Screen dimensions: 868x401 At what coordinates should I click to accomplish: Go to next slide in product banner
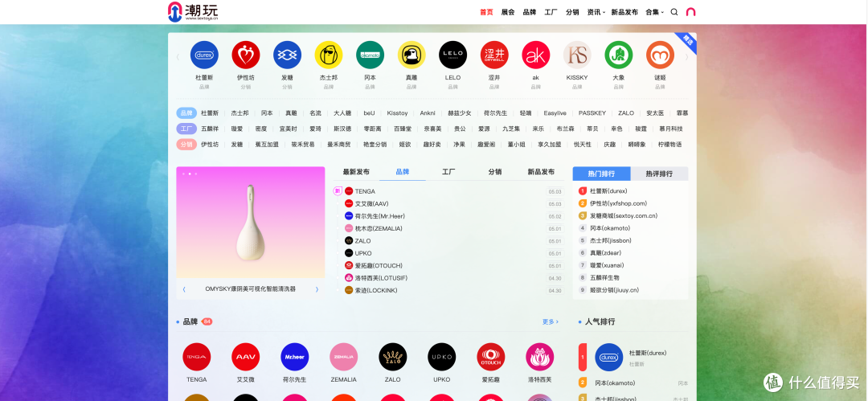317,289
